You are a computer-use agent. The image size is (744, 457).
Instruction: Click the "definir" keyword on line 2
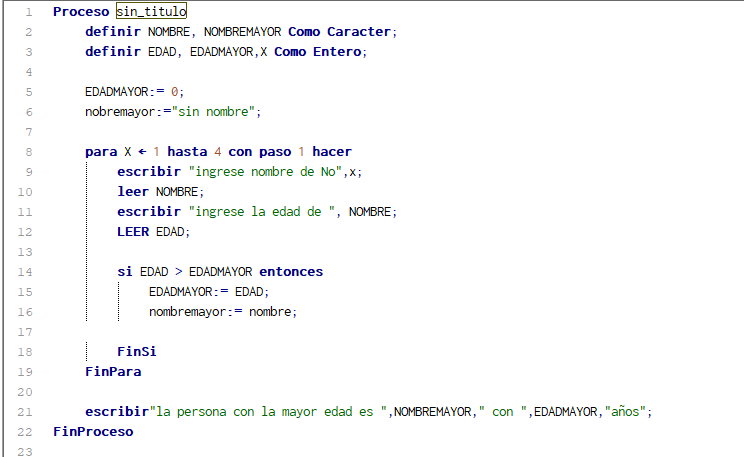[113, 31]
